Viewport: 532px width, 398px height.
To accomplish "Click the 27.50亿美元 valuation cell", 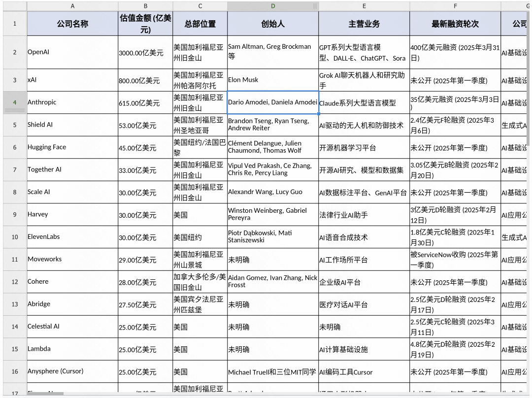I will pos(145,304).
